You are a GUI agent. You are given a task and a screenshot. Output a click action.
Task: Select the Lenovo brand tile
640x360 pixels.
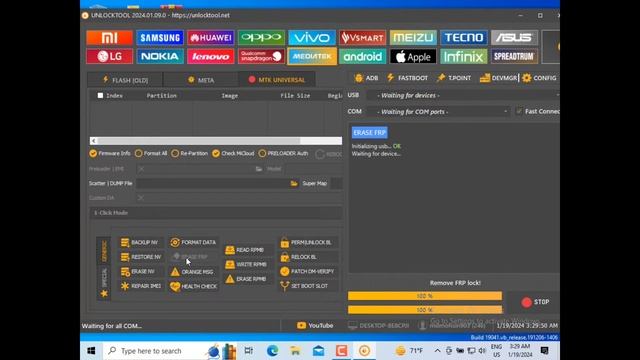coord(211,56)
